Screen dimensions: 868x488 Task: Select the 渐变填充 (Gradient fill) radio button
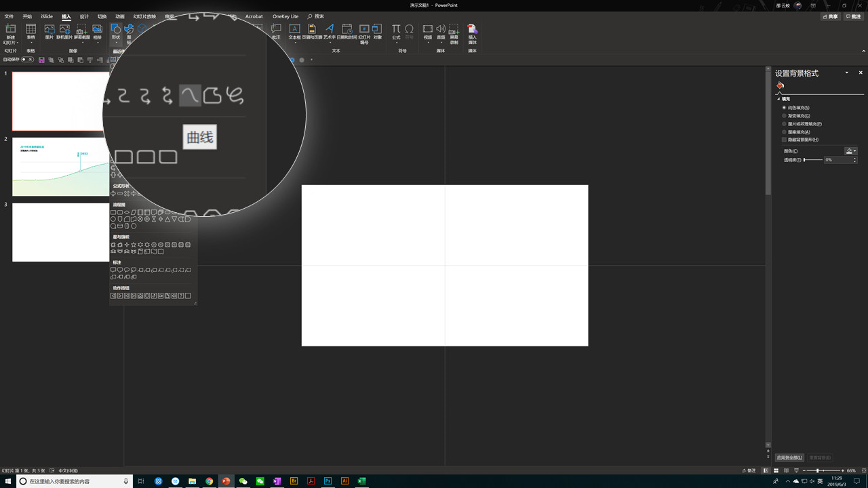(785, 116)
